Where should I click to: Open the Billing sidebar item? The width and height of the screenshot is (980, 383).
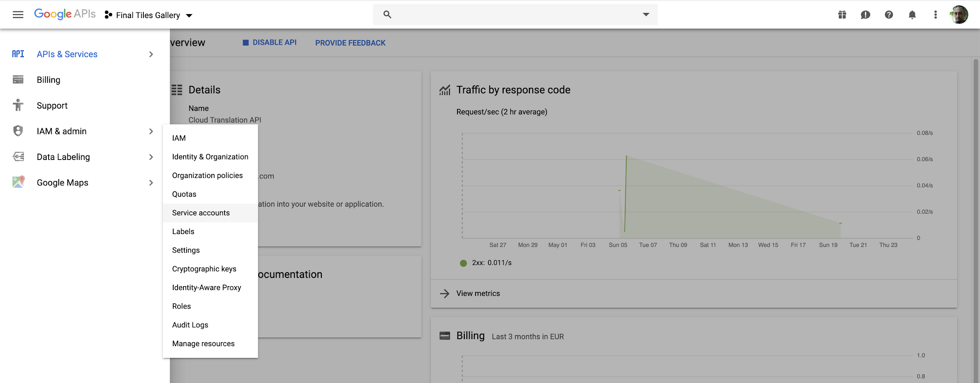[x=49, y=80]
